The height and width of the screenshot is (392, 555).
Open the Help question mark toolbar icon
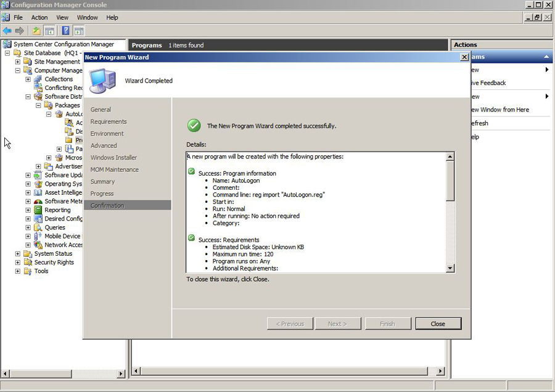[65, 31]
